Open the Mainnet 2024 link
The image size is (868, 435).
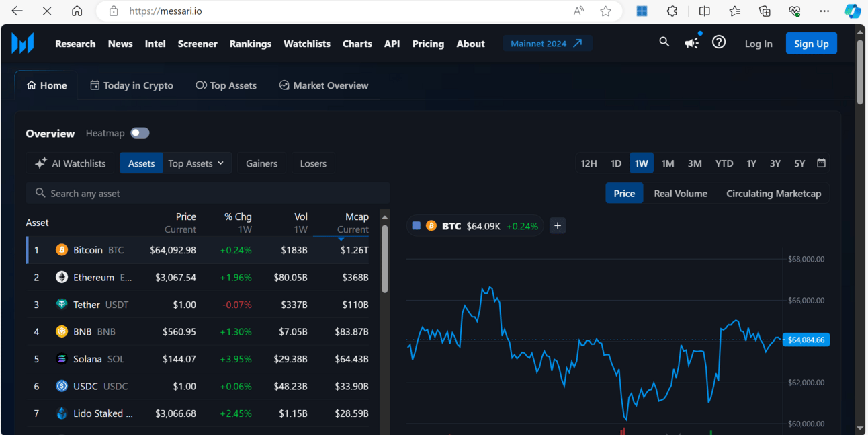547,43
